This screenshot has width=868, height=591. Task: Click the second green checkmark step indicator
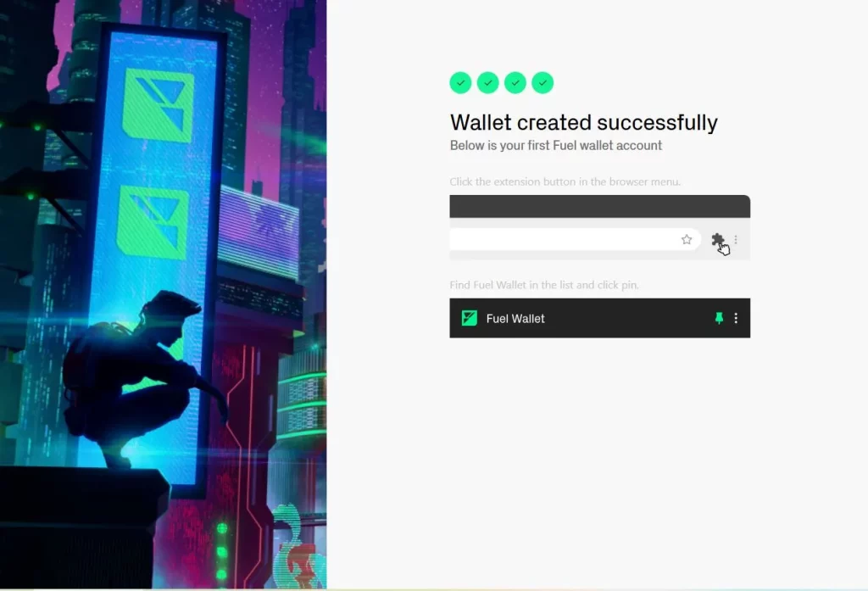click(487, 83)
